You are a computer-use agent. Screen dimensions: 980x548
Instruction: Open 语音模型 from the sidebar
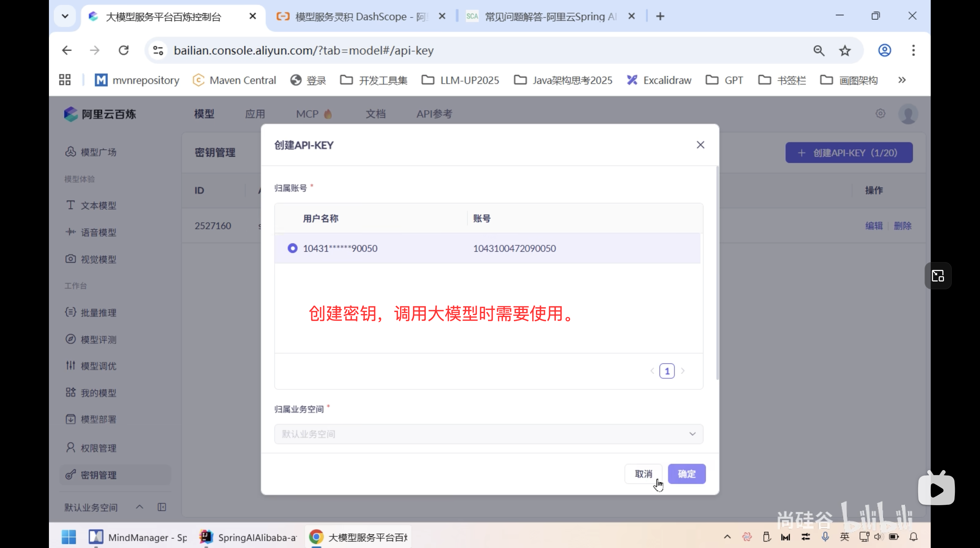pyautogui.click(x=98, y=232)
